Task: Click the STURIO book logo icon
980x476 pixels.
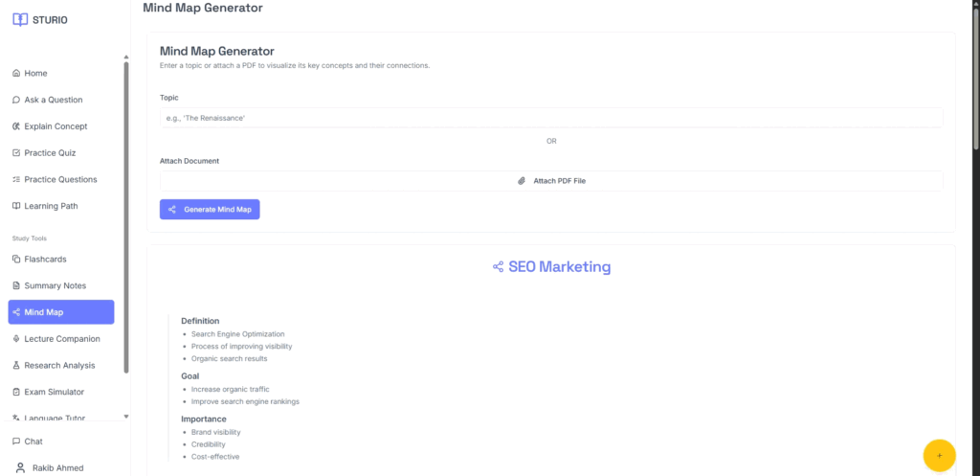Action: pyautogui.click(x=20, y=20)
